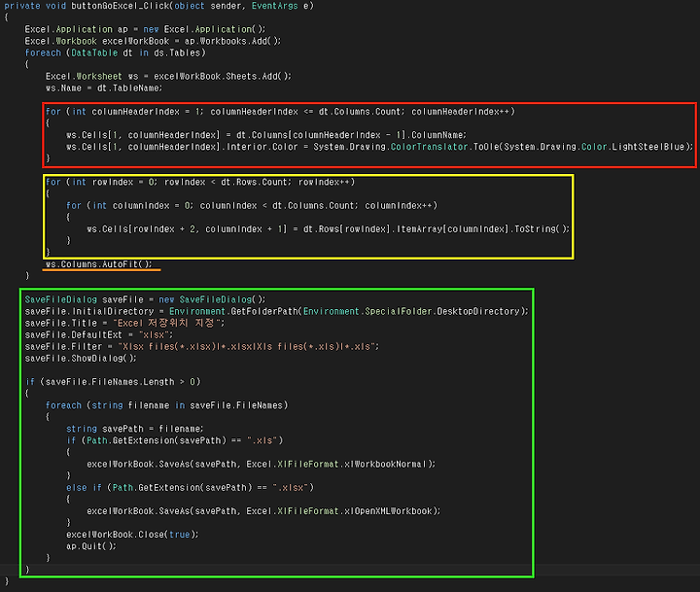Click the columnHeaderIndex for loop header
This screenshot has height=592, width=700.
280,112
